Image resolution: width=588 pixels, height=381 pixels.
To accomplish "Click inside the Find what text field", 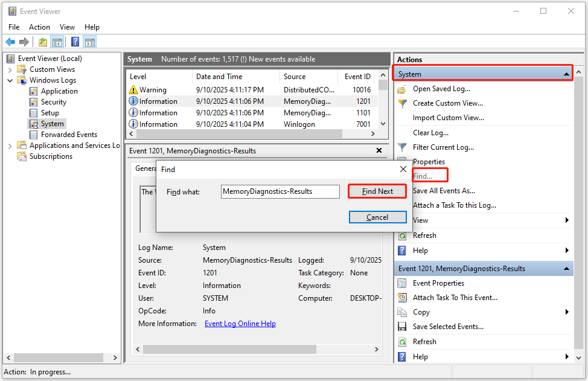I will tap(280, 191).
